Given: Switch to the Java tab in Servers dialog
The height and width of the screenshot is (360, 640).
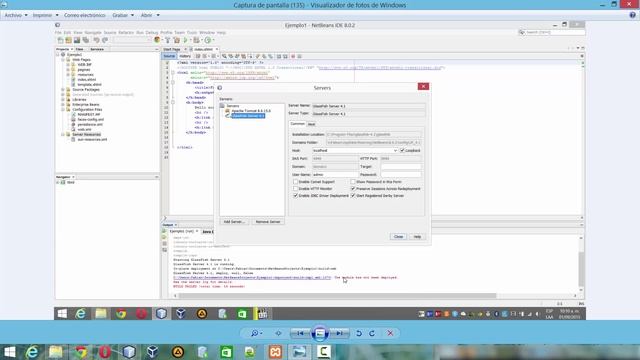Looking at the screenshot, I should (311, 124).
